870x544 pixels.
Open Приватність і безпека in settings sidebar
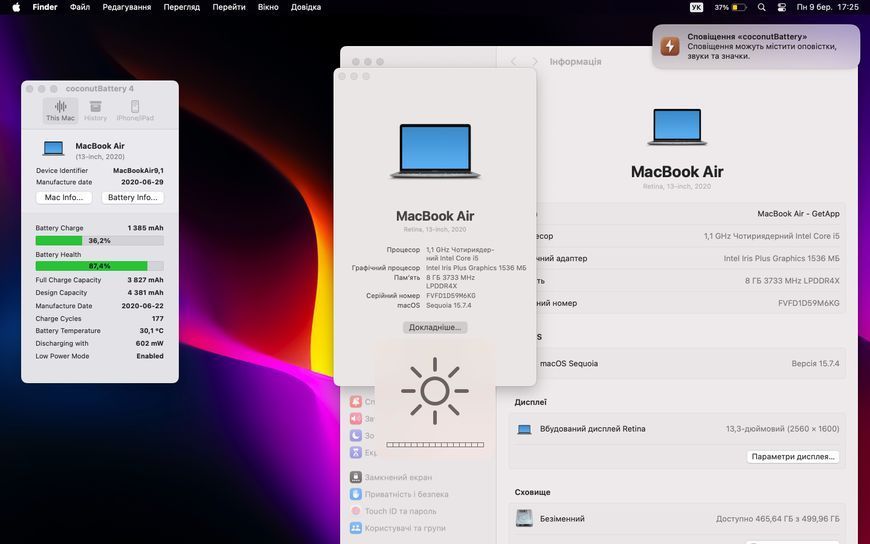pyautogui.click(x=406, y=494)
